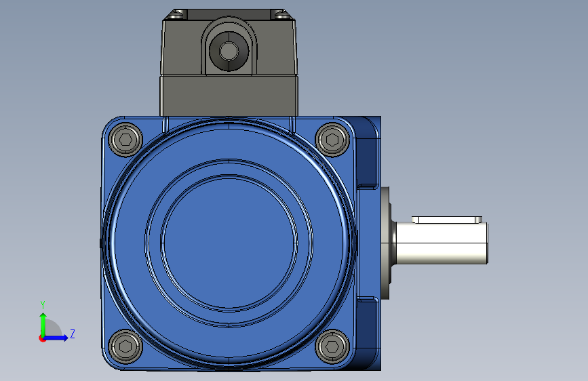Click the green Y axis of the triad

[43, 324]
